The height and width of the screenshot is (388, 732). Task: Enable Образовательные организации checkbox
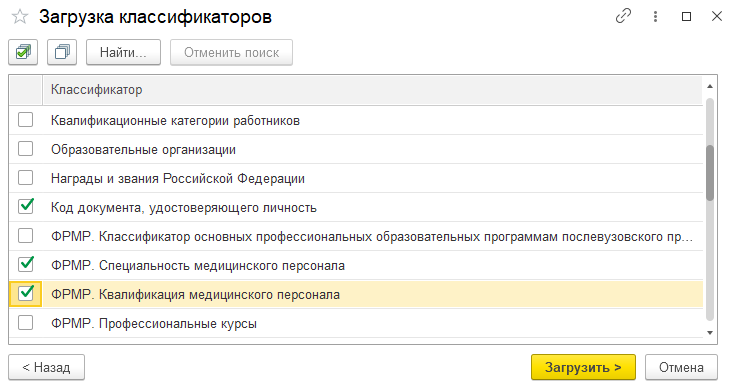pyautogui.click(x=26, y=149)
